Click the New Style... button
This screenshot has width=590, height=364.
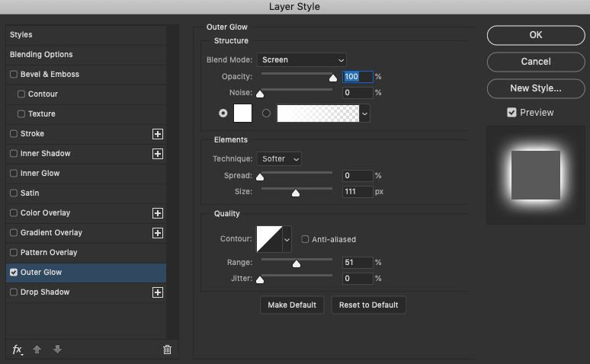(x=536, y=88)
